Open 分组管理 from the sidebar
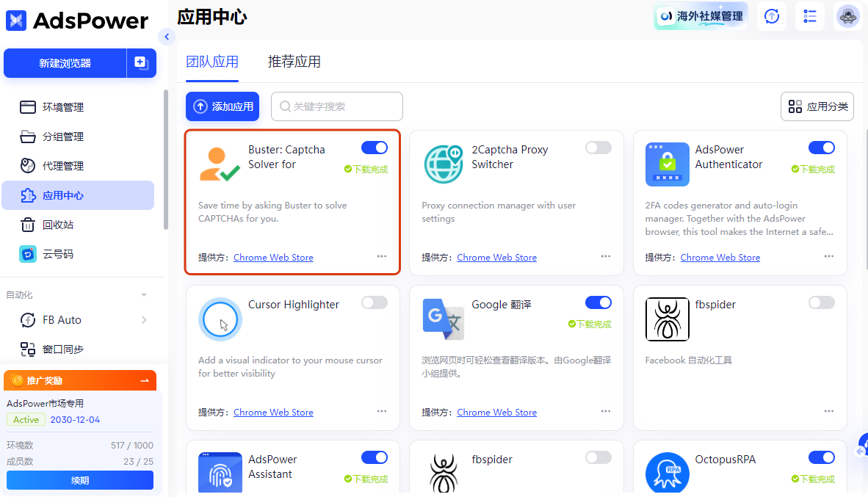Screen dimensions: 868x497 point(62,136)
